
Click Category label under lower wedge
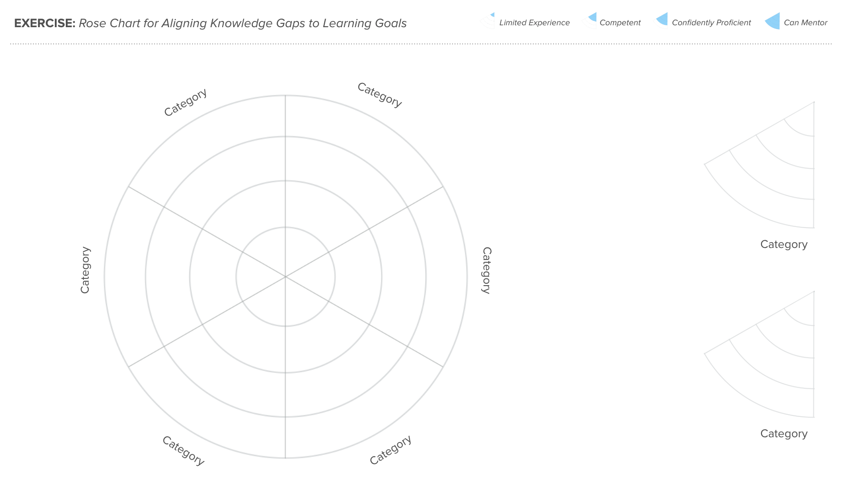pyautogui.click(x=784, y=434)
